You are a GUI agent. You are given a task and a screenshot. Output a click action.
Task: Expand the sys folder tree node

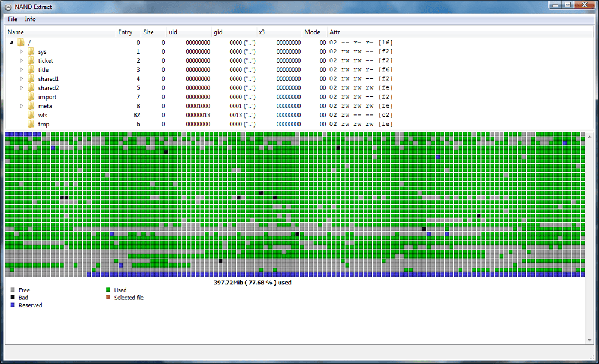coord(22,51)
